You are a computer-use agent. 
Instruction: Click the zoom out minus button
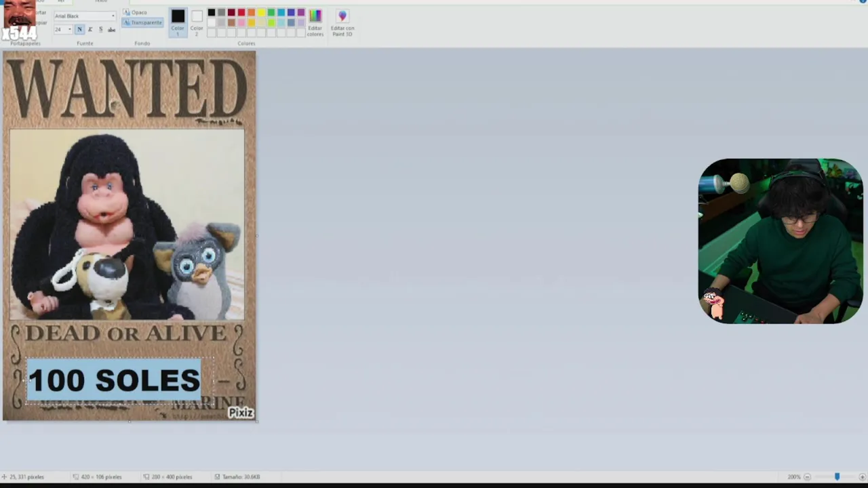point(807,477)
